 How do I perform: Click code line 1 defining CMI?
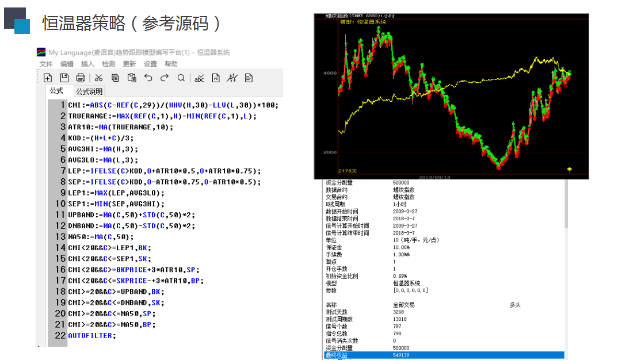point(173,105)
